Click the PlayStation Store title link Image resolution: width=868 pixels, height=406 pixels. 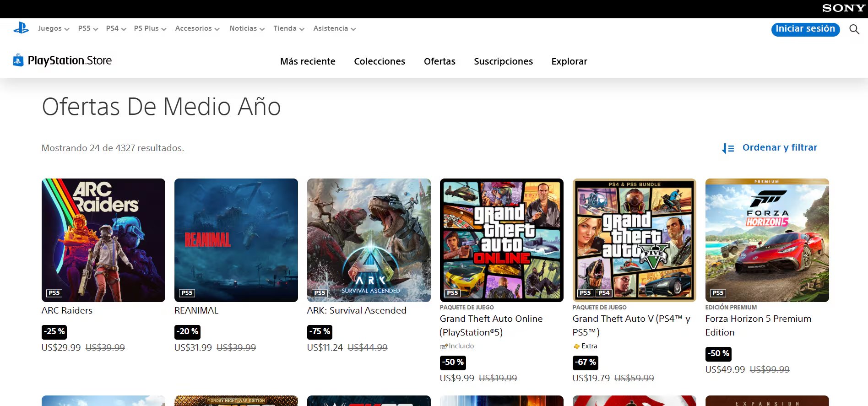(70, 60)
